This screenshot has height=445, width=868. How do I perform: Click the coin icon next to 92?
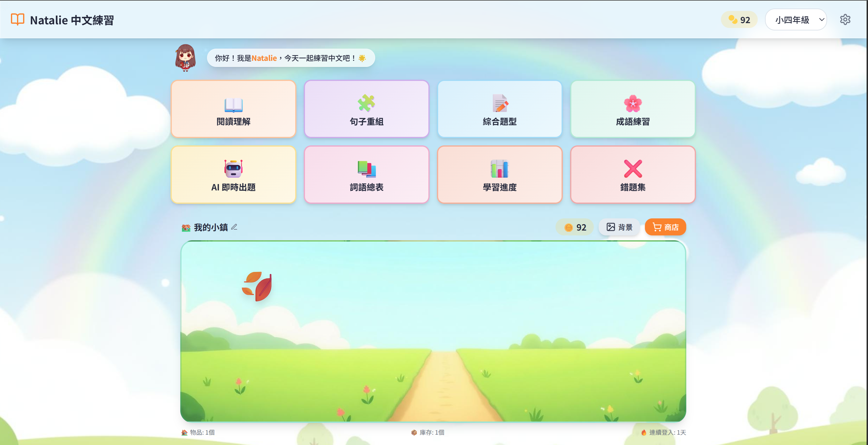point(732,19)
